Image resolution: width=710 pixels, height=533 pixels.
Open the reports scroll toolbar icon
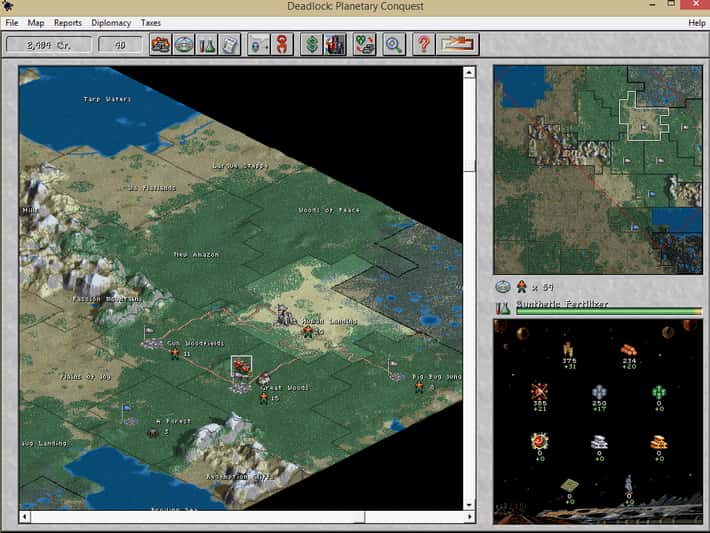[x=230, y=44]
